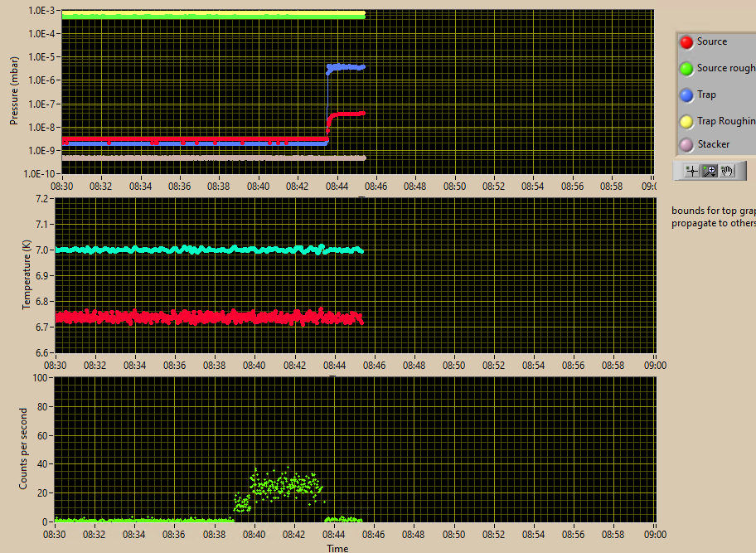The height and width of the screenshot is (553, 756).
Task: Select the Trap legend label
Action: [x=706, y=95]
